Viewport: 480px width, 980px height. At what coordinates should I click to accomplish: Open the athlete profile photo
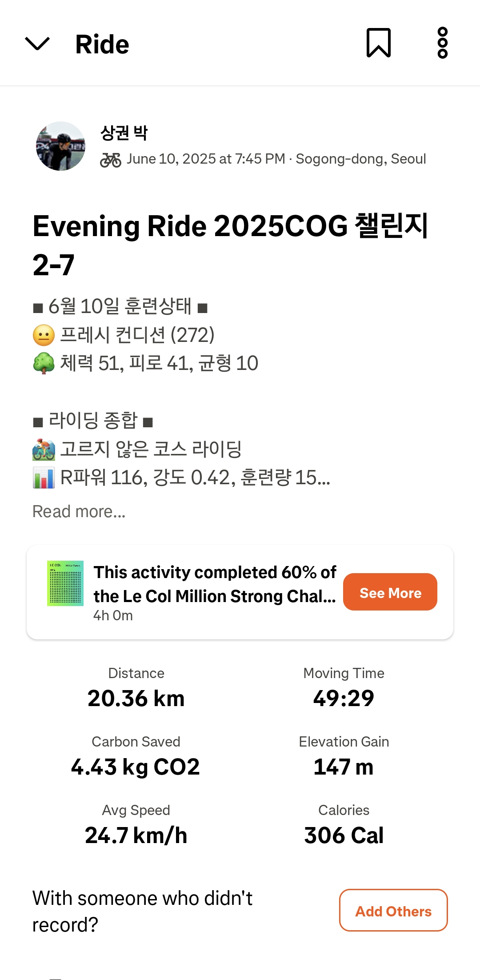pos(60,146)
